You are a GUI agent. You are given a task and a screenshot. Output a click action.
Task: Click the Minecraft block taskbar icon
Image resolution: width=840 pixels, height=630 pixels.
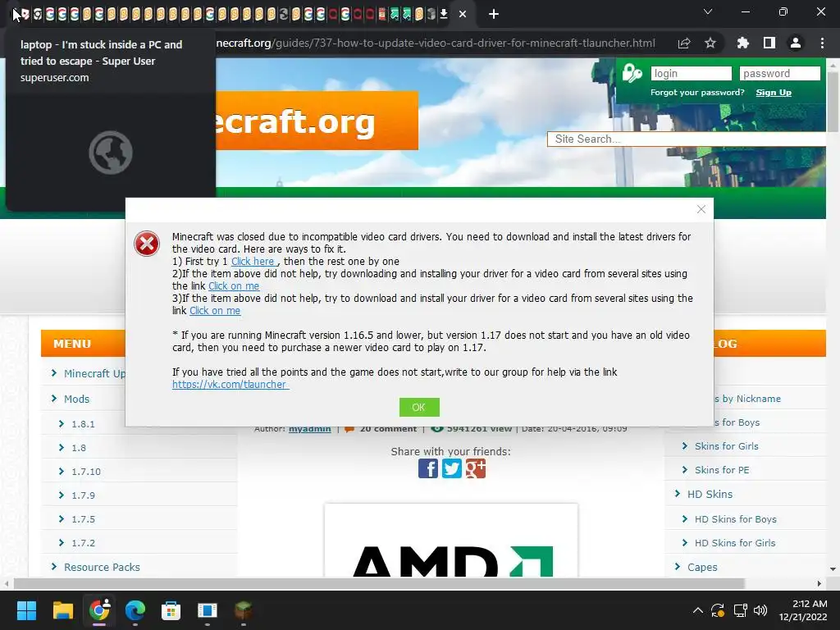pyautogui.click(x=244, y=610)
